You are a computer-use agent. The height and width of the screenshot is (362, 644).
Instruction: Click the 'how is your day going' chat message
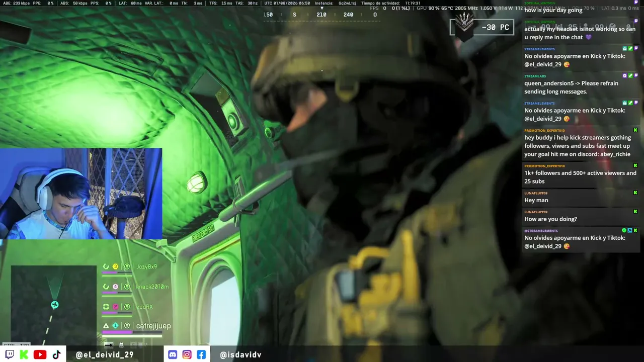pos(553,10)
